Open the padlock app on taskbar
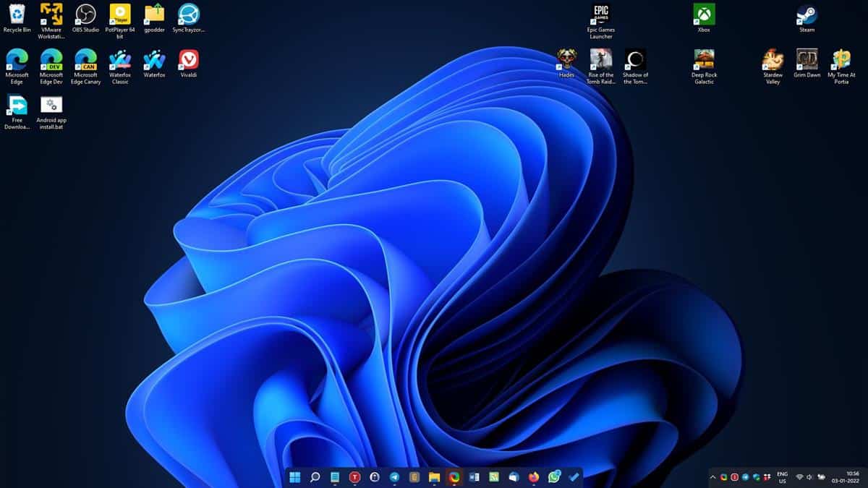The width and height of the screenshot is (868, 488). tap(375, 477)
